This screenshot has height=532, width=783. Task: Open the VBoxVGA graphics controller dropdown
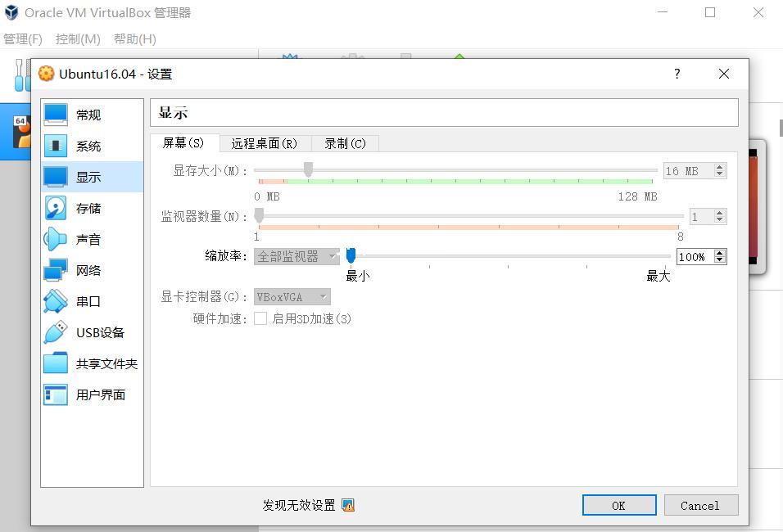click(292, 297)
